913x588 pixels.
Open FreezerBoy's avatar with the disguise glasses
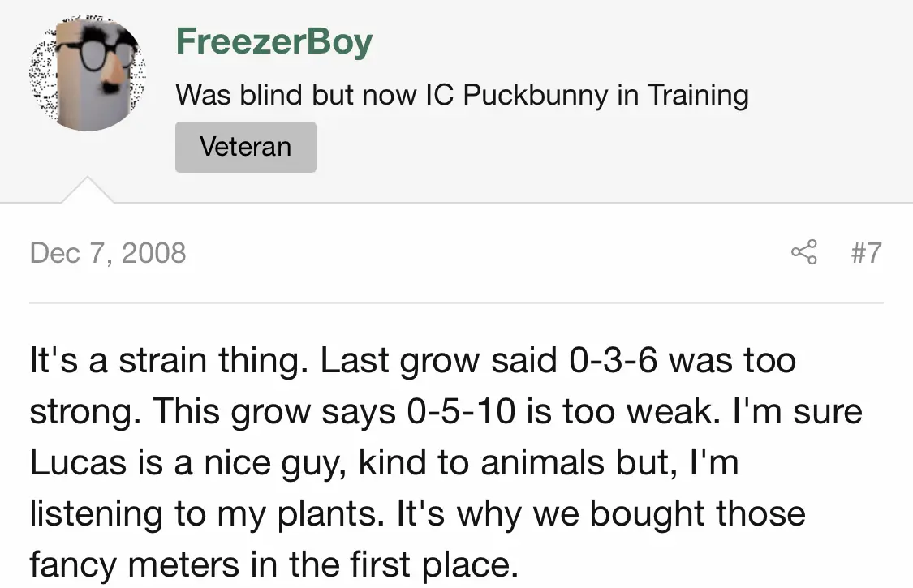point(88,74)
